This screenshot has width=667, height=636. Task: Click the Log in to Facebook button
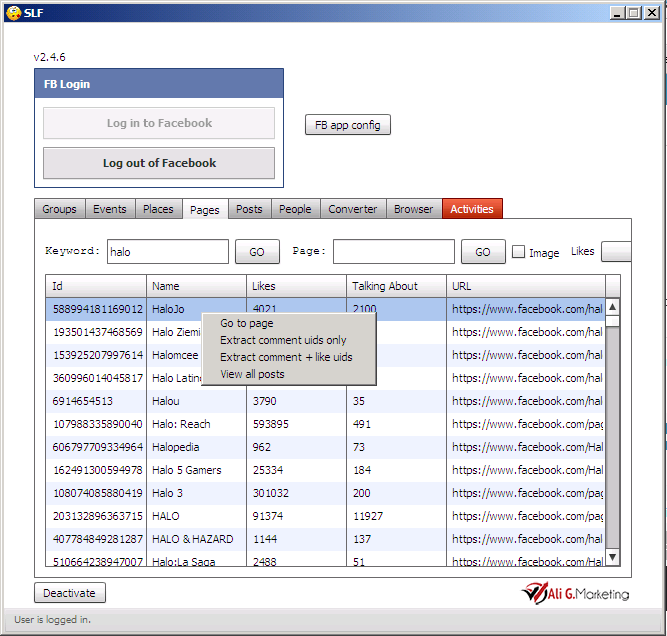click(159, 123)
